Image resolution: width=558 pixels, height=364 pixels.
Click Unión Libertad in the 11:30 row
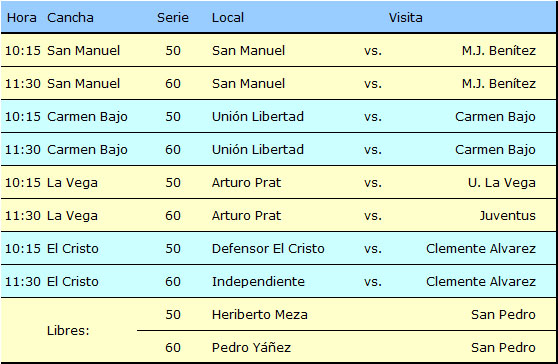coord(258,149)
